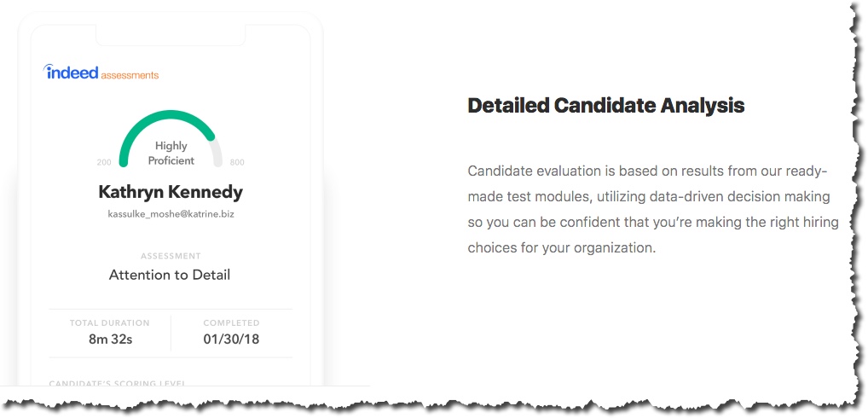
Task: Click the kassulke_moshe@katrine.biz email address
Action: pos(171,214)
